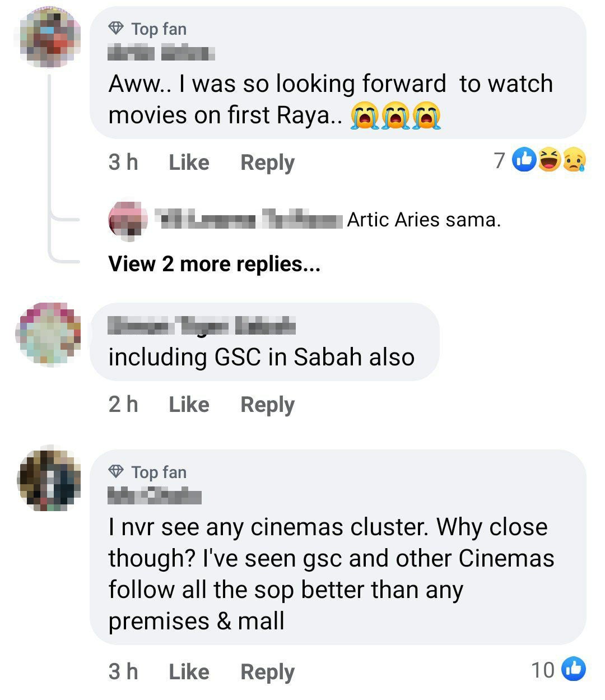Viewport: 605px width, 700px height.
Task: Like the 'including GSC in Sabah also' comment
Action: [188, 404]
